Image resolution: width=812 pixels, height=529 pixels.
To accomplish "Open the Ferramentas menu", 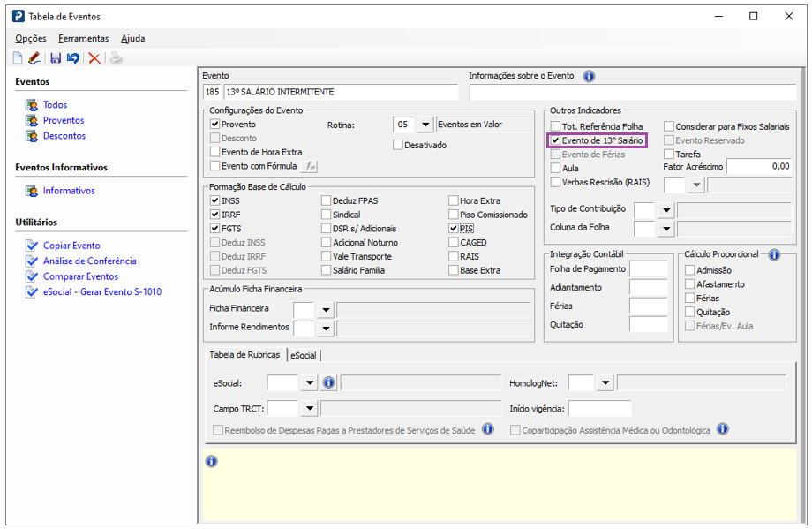I will (83, 38).
